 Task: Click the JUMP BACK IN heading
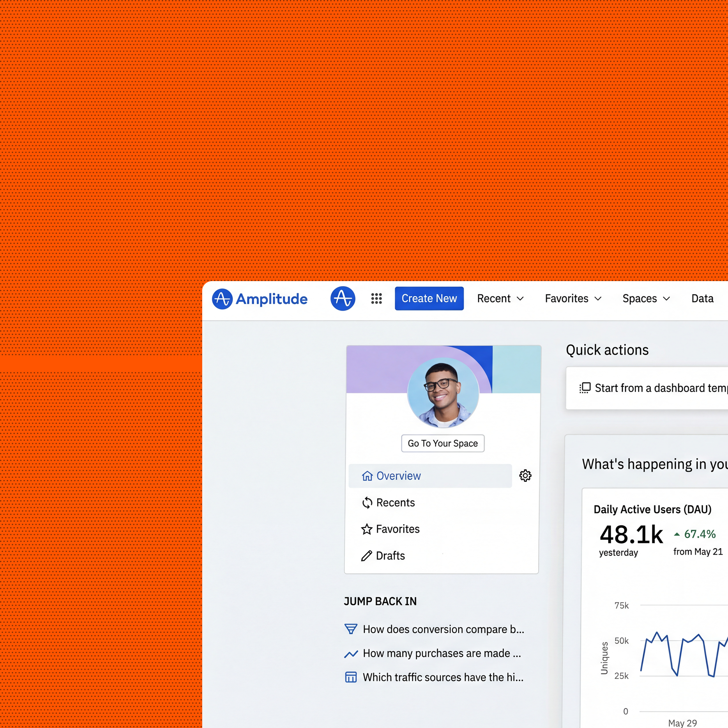click(x=380, y=601)
